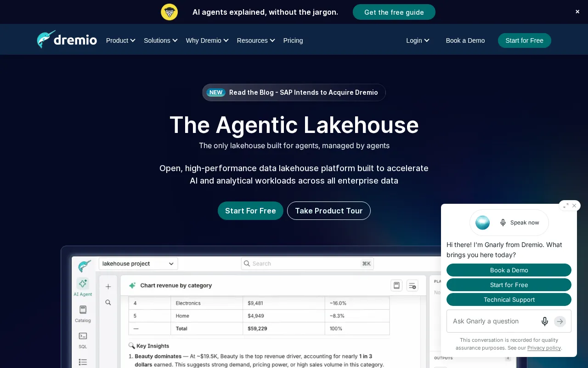Click the send arrow in chat input
This screenshot has width=588, height=368.
click(560, 322)
